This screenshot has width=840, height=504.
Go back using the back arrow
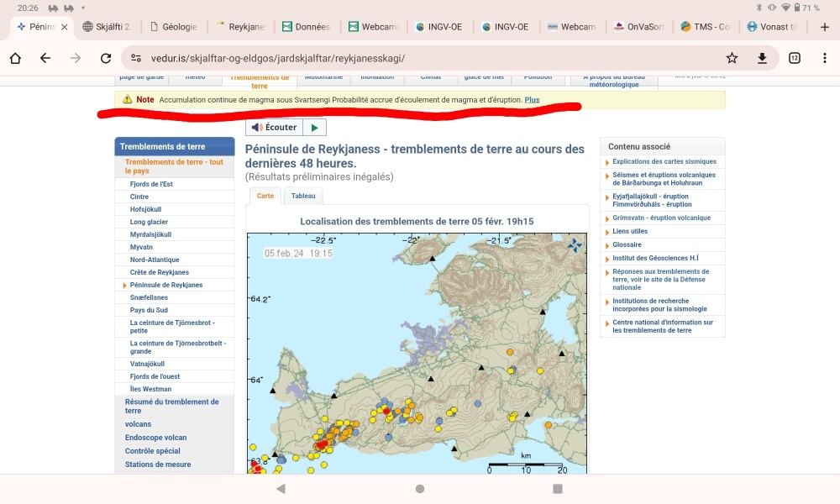click(45, 58)
